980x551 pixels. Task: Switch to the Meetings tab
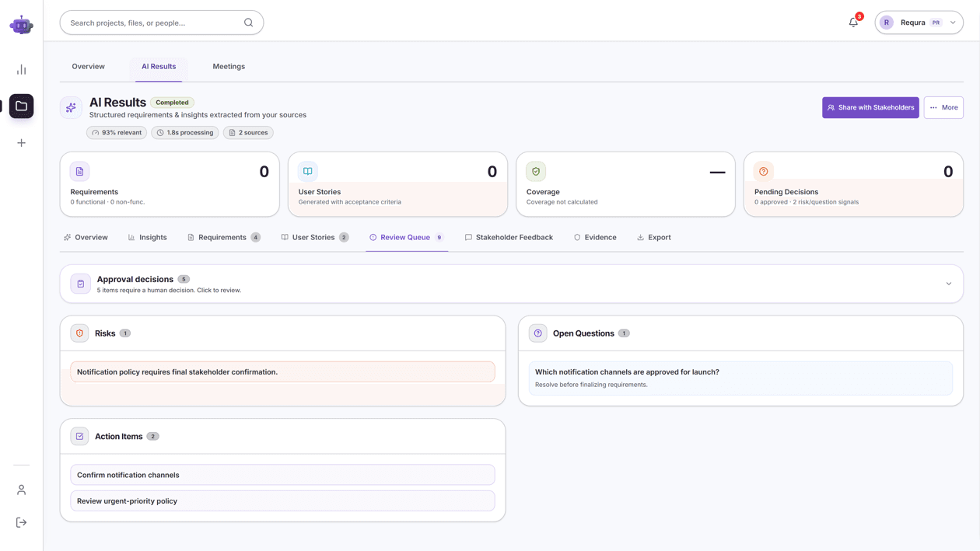pyautogui.click(x=229, y=67)
